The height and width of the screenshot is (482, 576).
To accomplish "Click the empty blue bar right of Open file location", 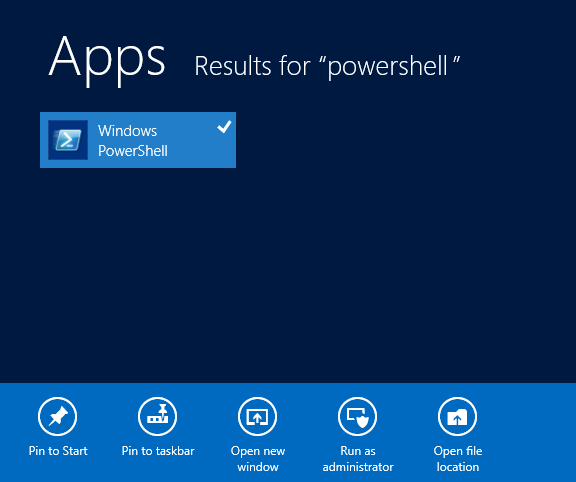I will [529, 433].
